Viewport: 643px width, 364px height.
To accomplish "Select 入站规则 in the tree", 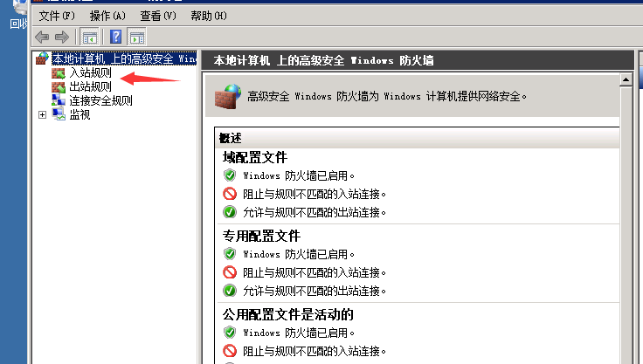I will 90,73.
